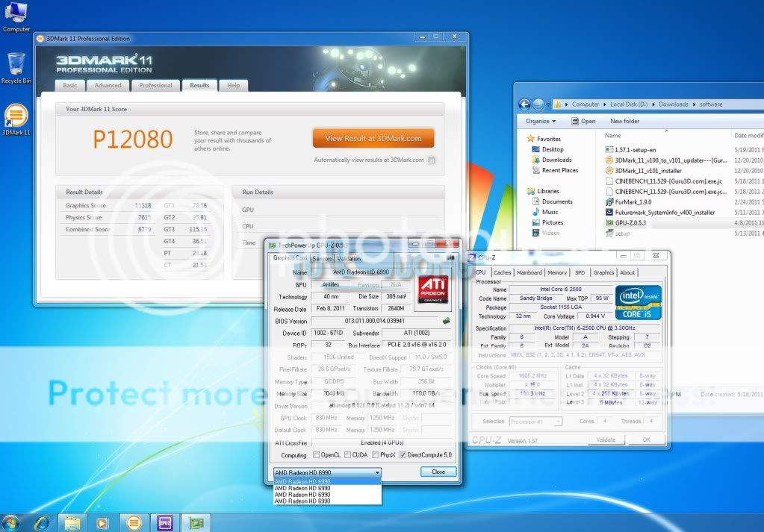
Task: Launch the 3DMark 11 desktop shortcut
Action: point(16,119)
